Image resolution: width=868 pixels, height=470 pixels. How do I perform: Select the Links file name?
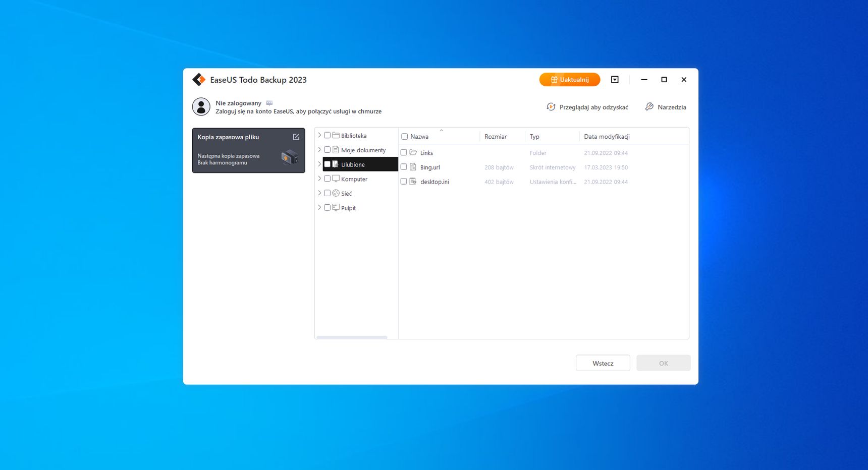tap(426, 153)
